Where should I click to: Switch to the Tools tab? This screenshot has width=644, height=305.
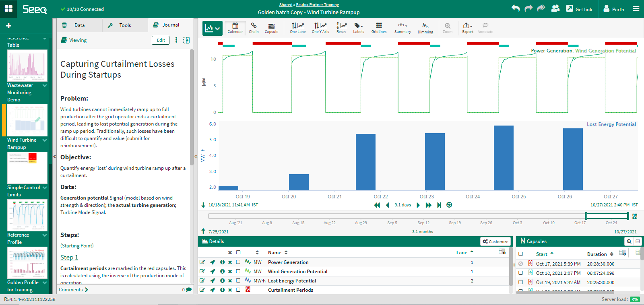[125, 25]
